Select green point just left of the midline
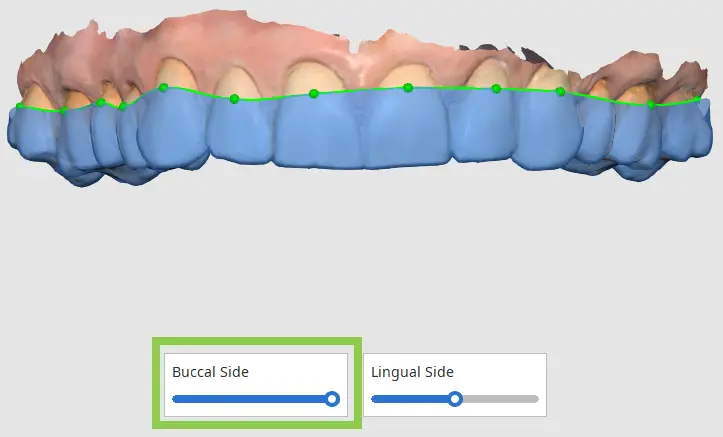This screenshot has width=723, height=437. 314,94
